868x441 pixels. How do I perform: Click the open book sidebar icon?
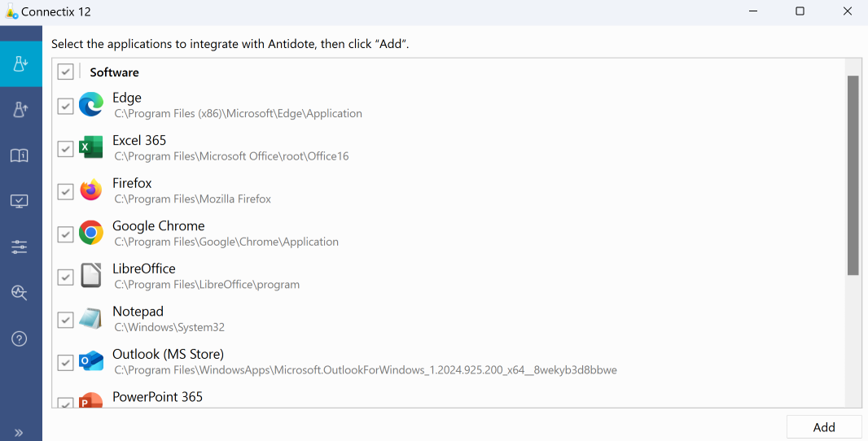[x=20, y=155]
